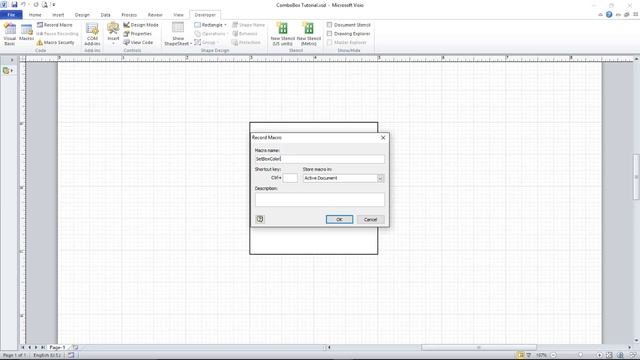Close the Record Macro dialog
This screenshot has height=360, width=640.
click(383, 138)
